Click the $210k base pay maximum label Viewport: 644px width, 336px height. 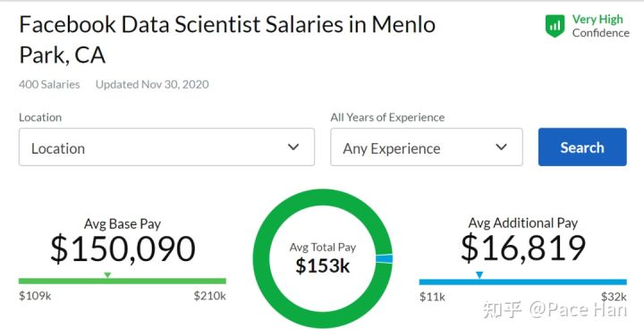(210, 296)
